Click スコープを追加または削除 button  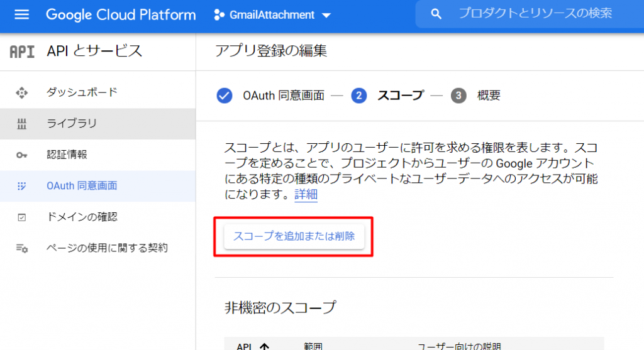294,236
